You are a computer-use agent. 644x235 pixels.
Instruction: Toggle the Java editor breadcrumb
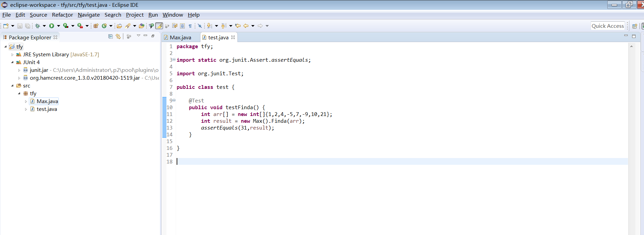pos(151,26)
